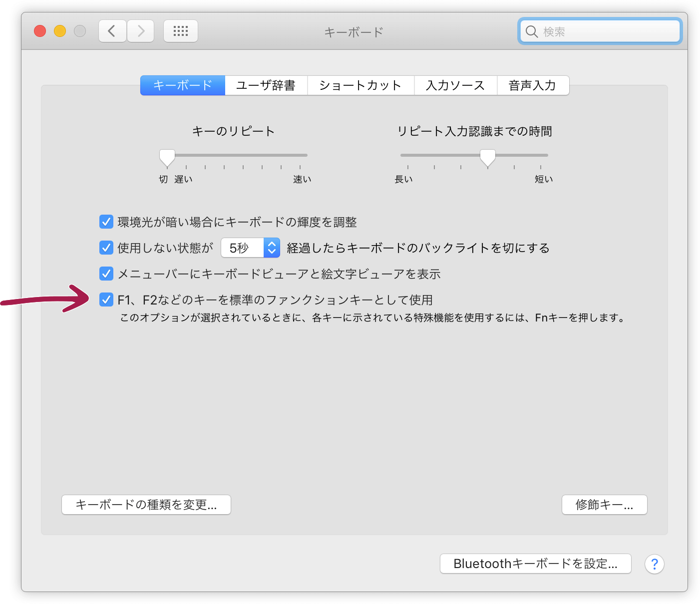Click the magnifier icon in the search field
Viewport: 700px width, 604px height.
[532, 31]
